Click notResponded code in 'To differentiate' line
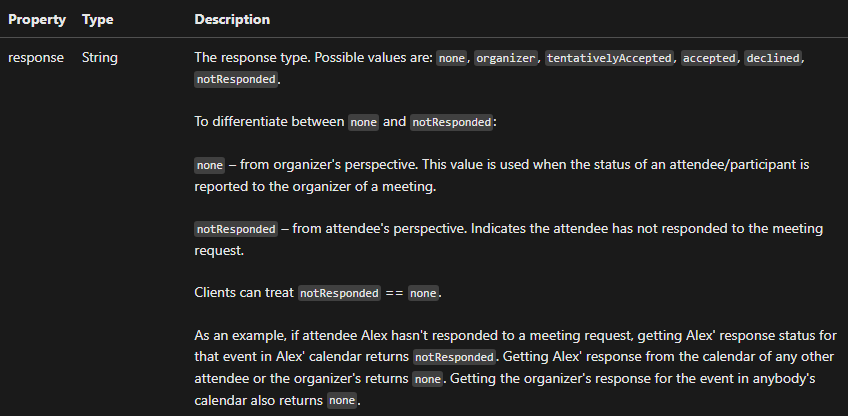Image resolution: width=848 pixels, height=416 pixels. click(452, 122)
